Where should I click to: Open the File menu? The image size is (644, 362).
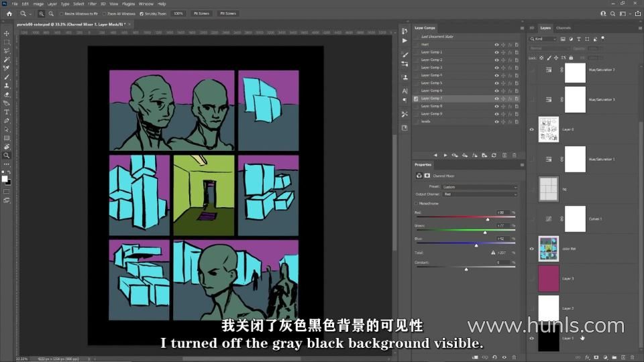click(15, 4)
